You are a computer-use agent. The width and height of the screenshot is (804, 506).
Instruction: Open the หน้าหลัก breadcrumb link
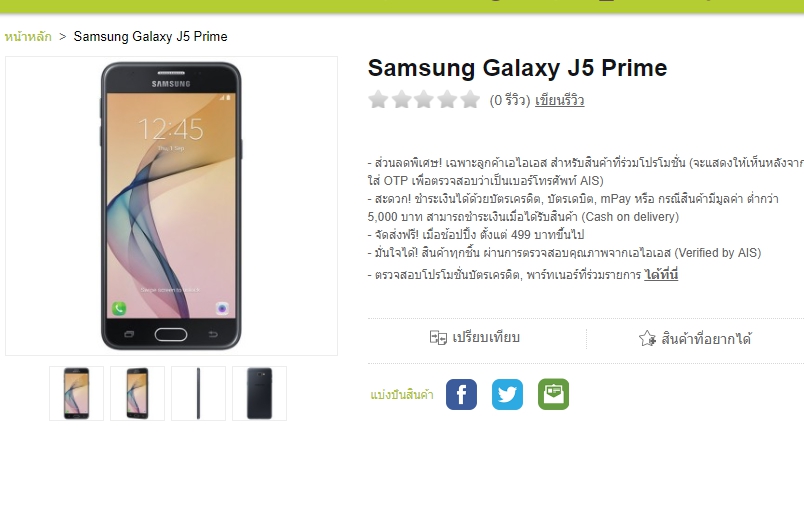(28, 36)
